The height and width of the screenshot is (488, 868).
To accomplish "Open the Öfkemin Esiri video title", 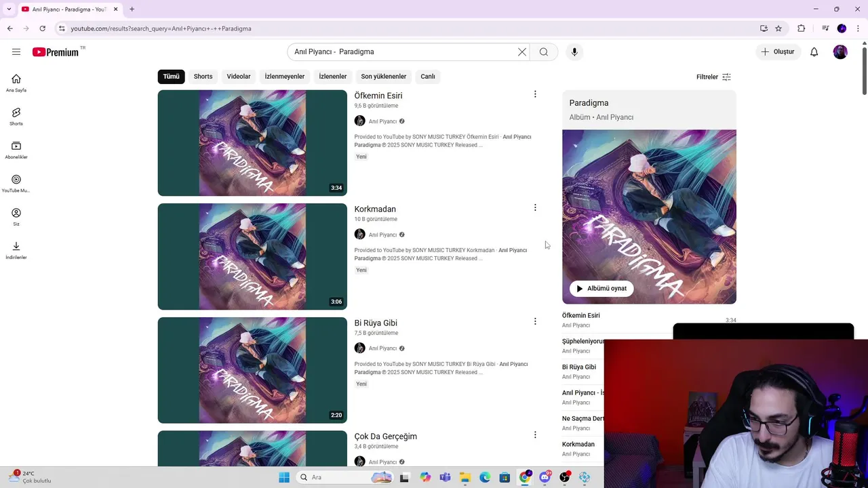I will tap(378, 96).
